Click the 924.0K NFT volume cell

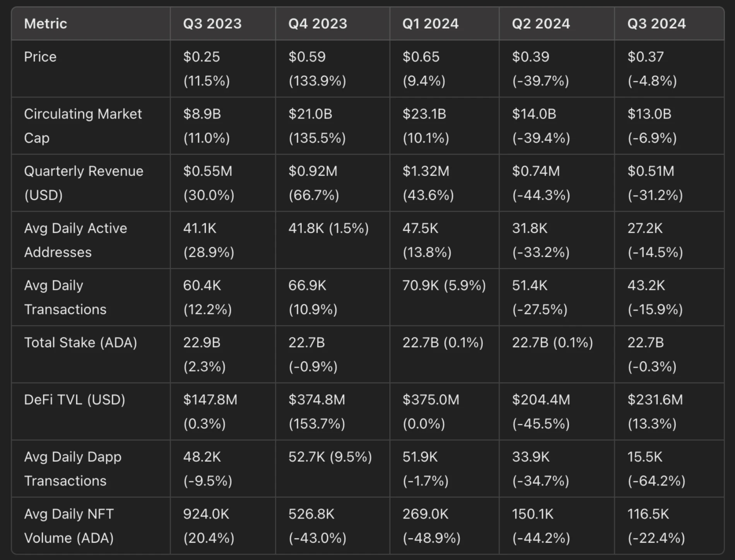click(209, 526)
